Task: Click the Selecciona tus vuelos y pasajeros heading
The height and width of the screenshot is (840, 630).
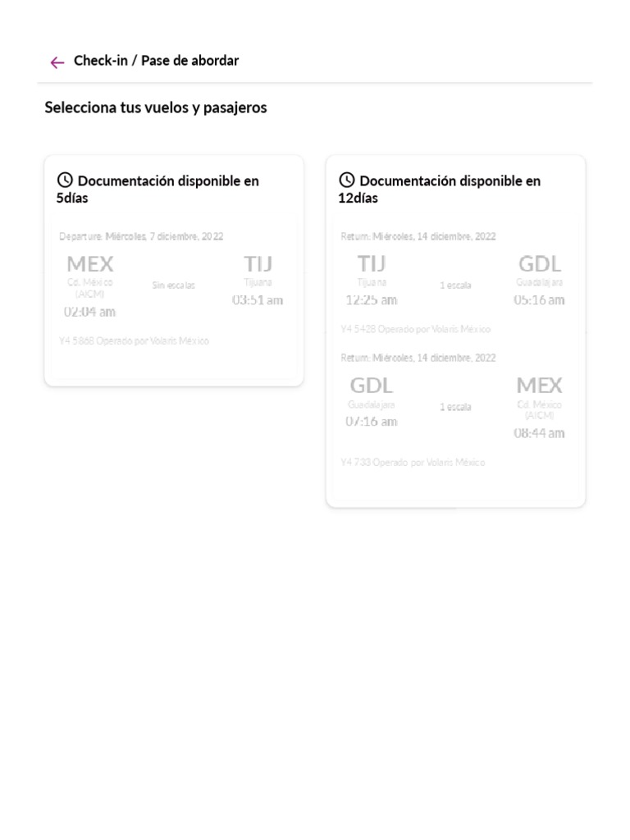Action: coord(156,107)
